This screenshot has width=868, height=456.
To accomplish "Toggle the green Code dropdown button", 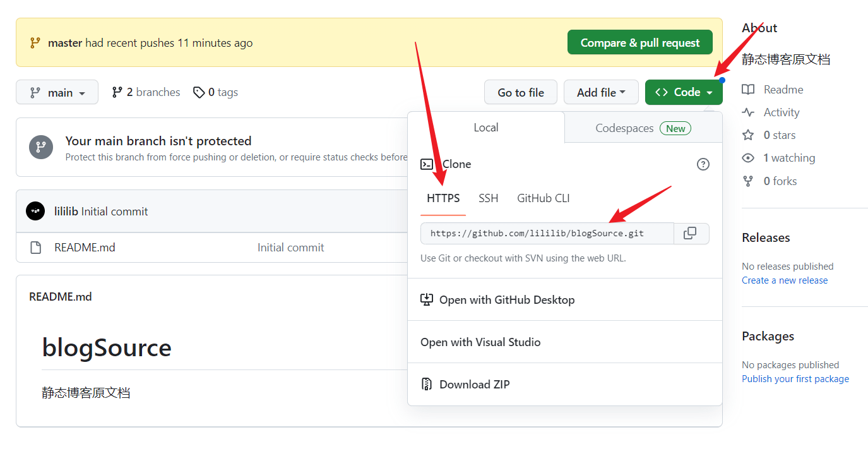I will pos(683,92).
